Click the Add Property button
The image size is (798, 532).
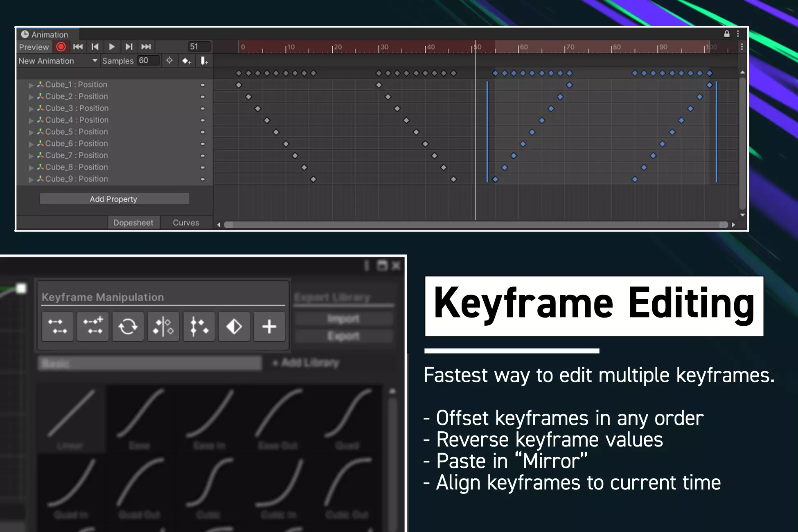pyautogui.click(x=114, y=199)
